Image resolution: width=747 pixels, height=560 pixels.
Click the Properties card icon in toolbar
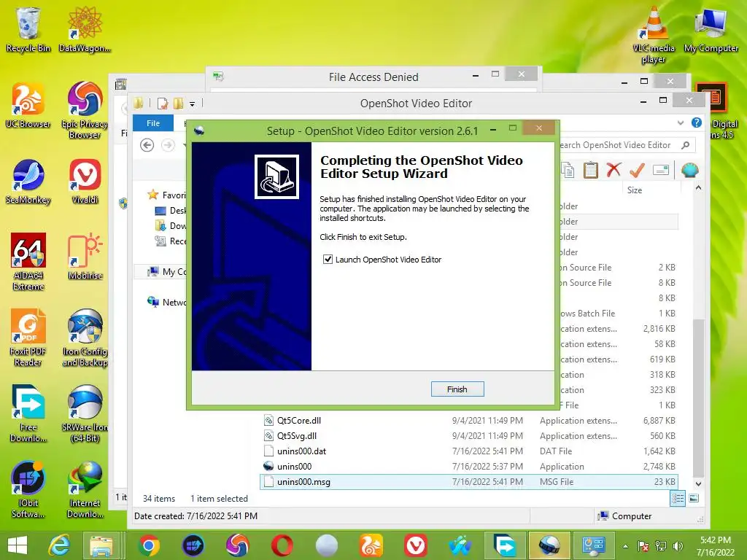[x=661, y=170]
